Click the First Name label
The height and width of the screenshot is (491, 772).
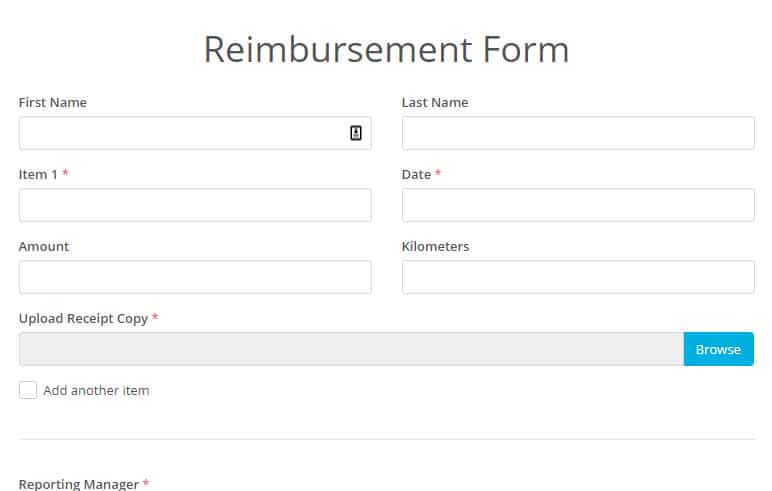(x=53, y=102)
